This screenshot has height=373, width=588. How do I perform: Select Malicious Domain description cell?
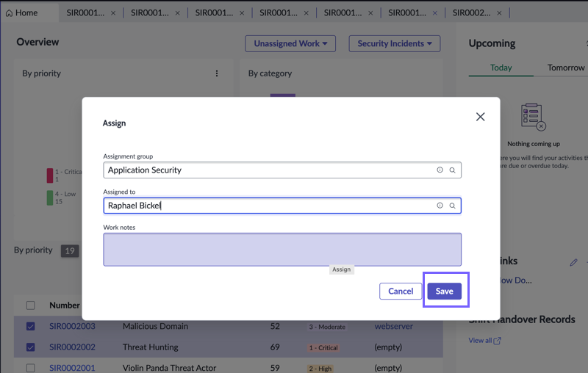(x=155, y=326)
